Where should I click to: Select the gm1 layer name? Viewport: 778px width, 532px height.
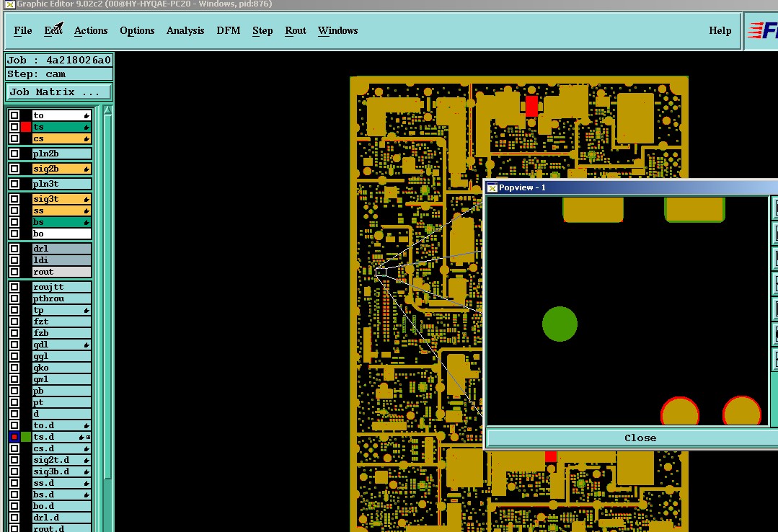[61, 379]
